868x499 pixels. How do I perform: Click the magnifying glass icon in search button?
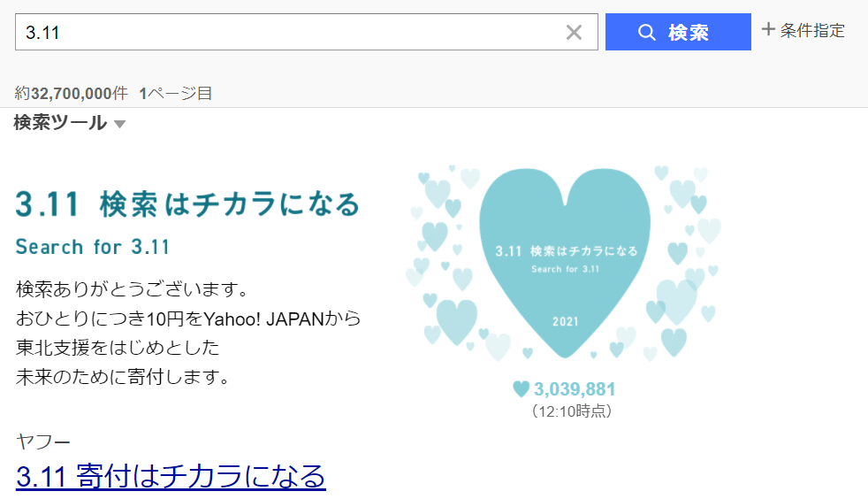click(646, 32)
